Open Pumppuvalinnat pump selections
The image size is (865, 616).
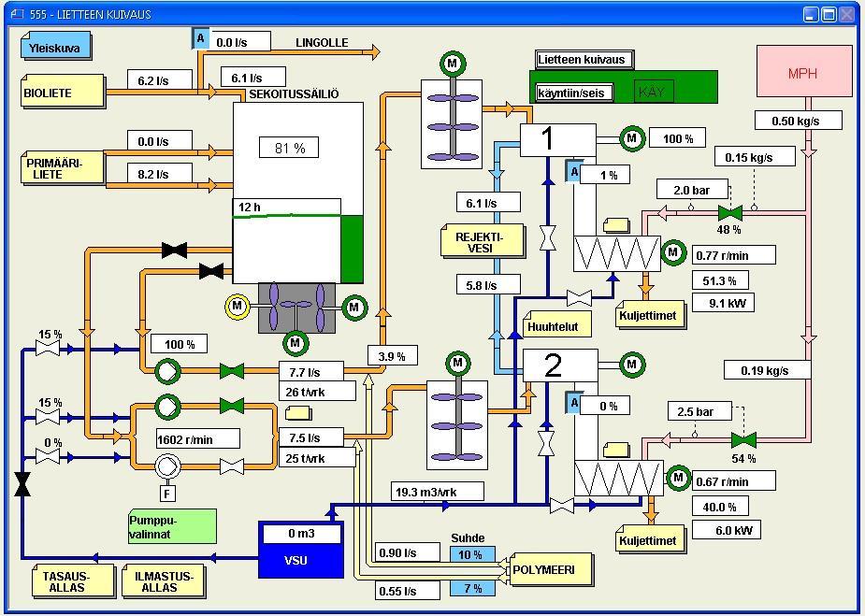(172, 527)
